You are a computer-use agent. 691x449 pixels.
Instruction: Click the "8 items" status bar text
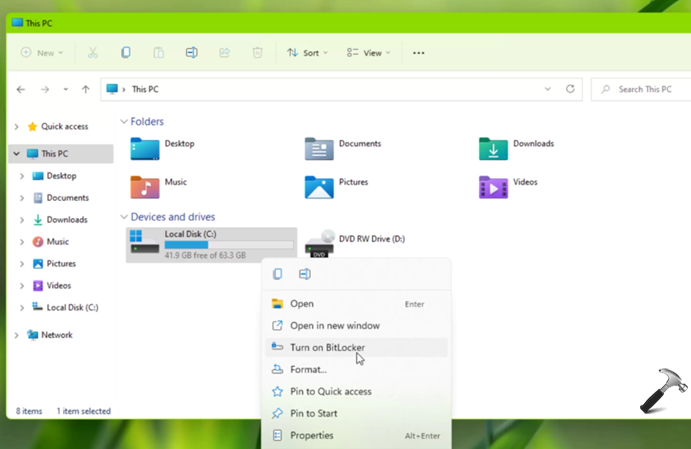(x=29, y=411)
